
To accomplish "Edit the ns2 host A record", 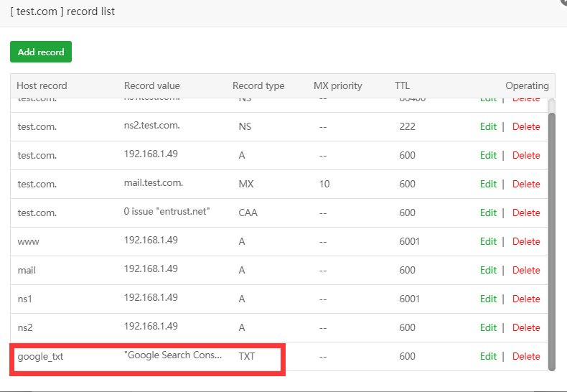I will click(488, 327).
